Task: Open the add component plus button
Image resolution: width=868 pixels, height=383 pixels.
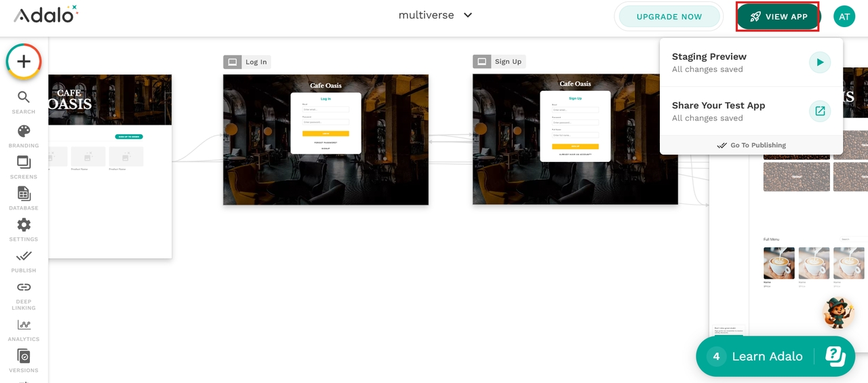Action: (24, 62)
